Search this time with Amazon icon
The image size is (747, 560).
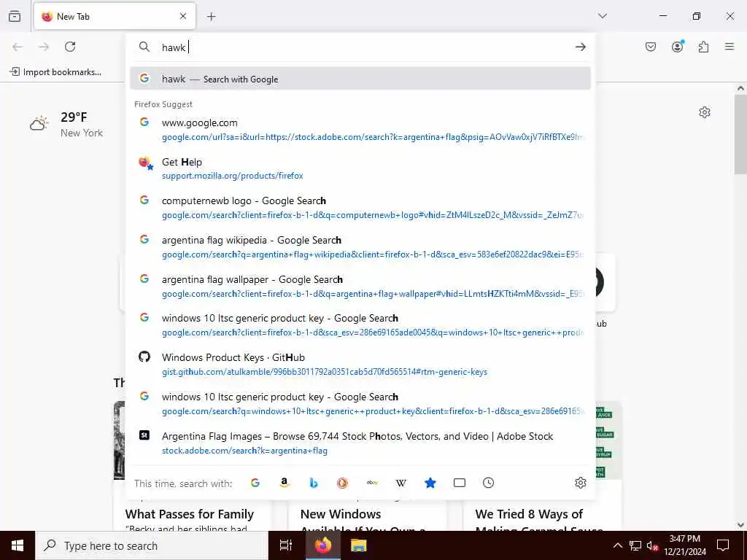tap(285, 483)
